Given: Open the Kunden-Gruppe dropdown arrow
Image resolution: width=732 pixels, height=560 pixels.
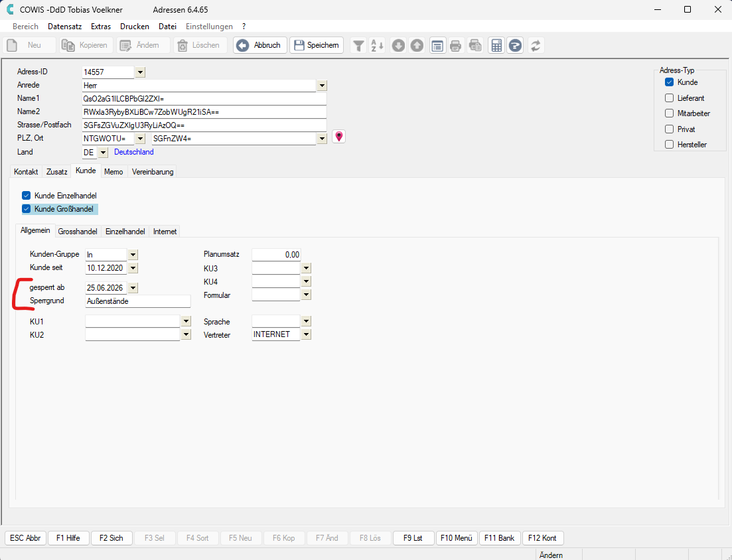Looking at the screenshot, I should click(x=133, y=255).
